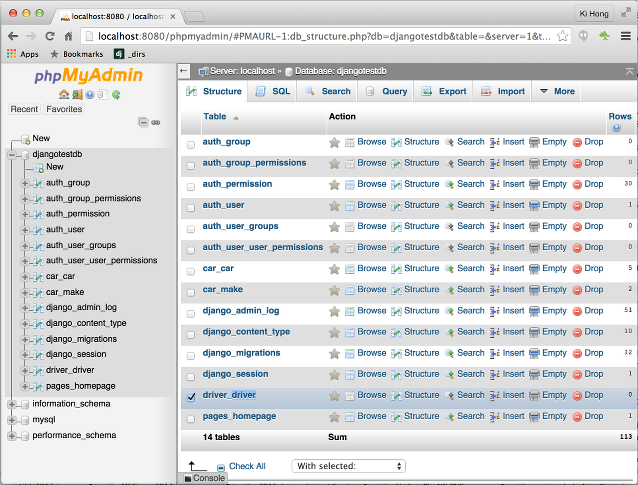This screenshot has height=485, width=638.
Task: Open the SQL tab
Action: [x=272, y=92]
